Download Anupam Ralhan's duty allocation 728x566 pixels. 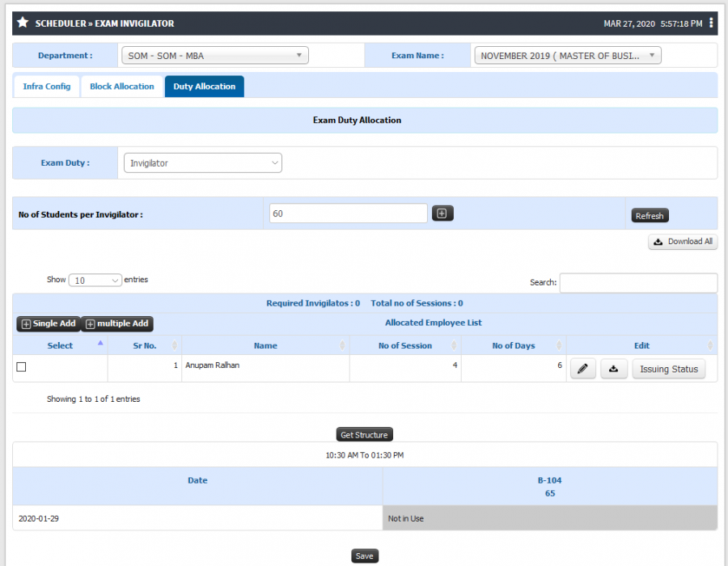[x=613, y=369]
